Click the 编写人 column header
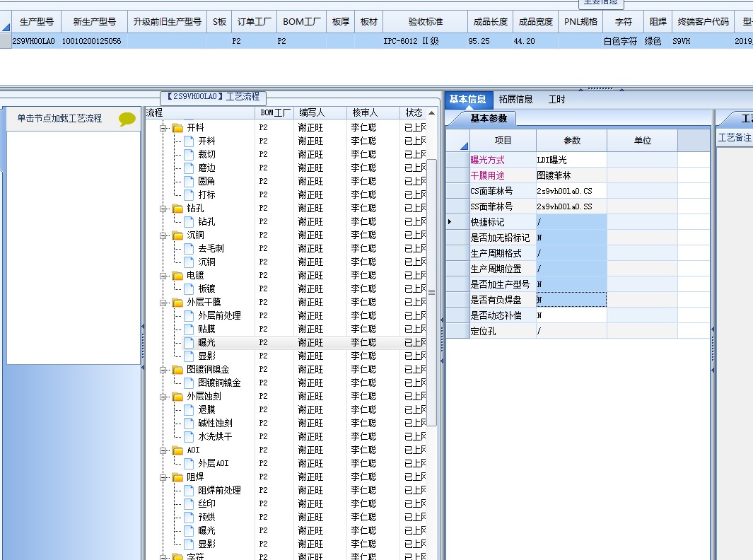Viewport: 753px width, 560px height. [x=320, y=112]
